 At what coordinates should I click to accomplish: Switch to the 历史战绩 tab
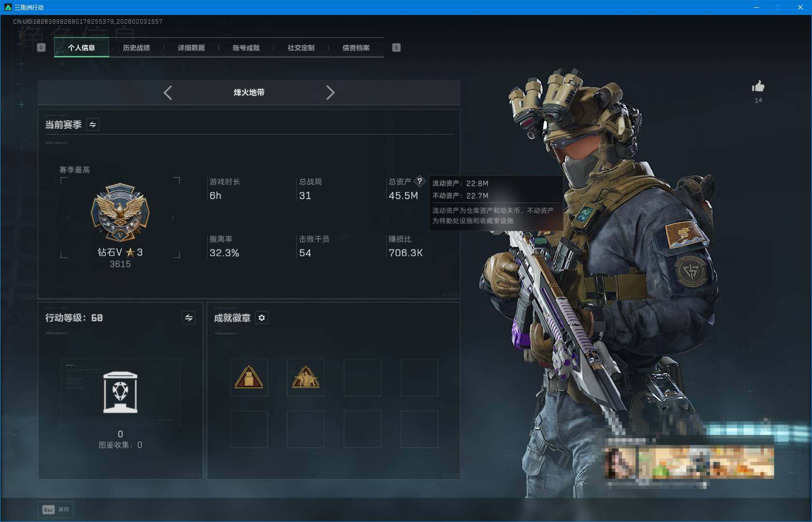(136, 48)
